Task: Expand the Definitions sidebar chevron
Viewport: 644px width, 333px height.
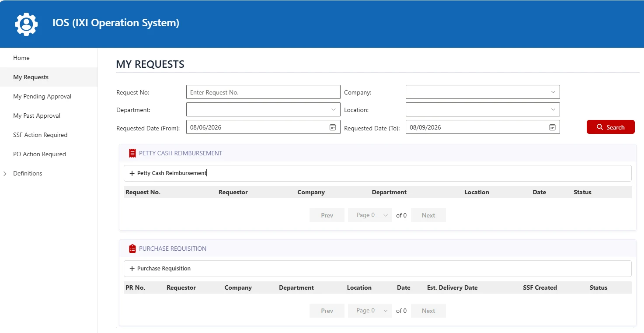Action: coord(5,174)
